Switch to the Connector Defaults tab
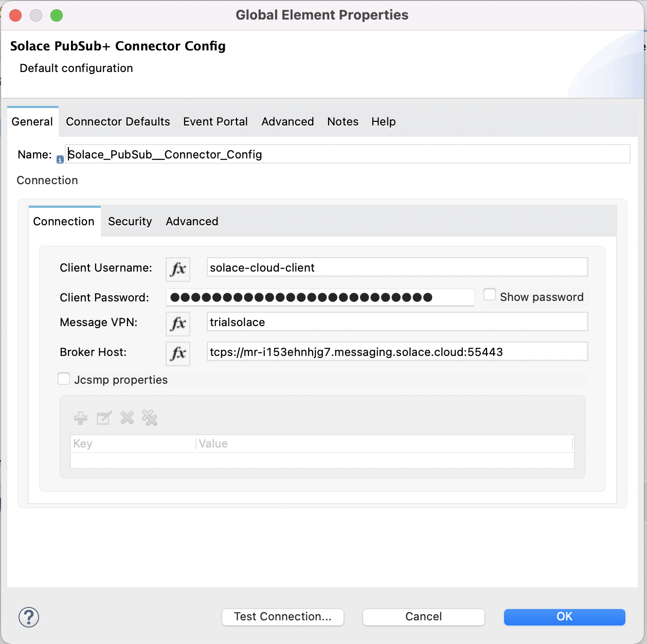Image resolution: width=647 pixels, height=644 pixels. tap(118, 121)
